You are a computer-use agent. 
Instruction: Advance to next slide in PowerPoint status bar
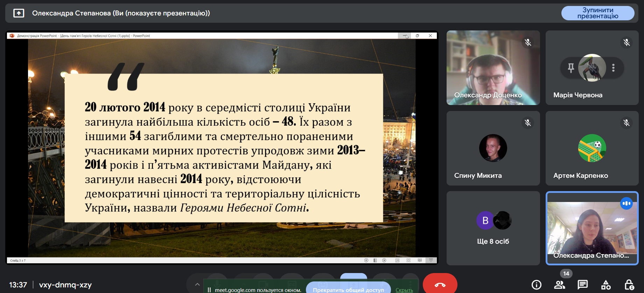coord(384,260)
